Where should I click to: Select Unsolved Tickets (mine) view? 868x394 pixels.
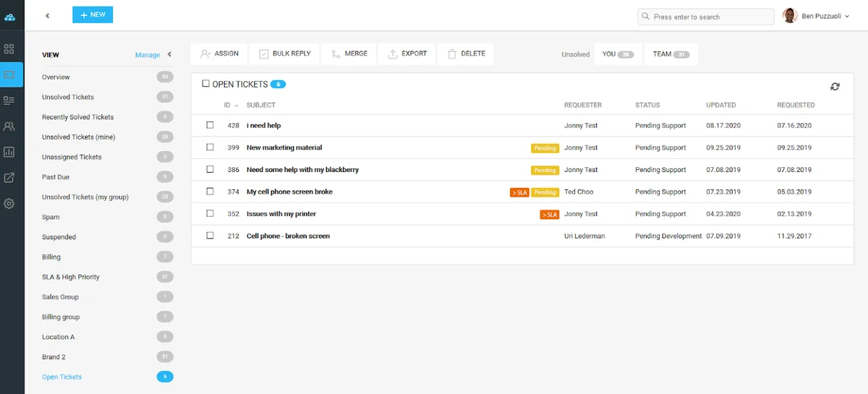point(78,137)
